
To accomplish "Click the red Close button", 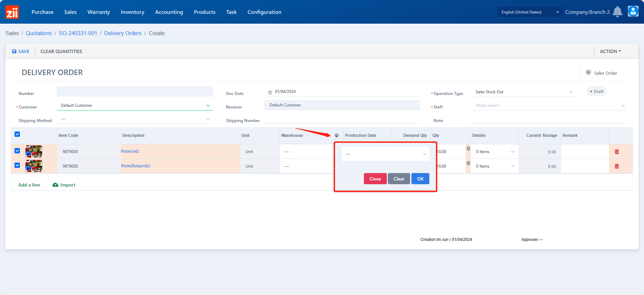I will tap(375, 179).
